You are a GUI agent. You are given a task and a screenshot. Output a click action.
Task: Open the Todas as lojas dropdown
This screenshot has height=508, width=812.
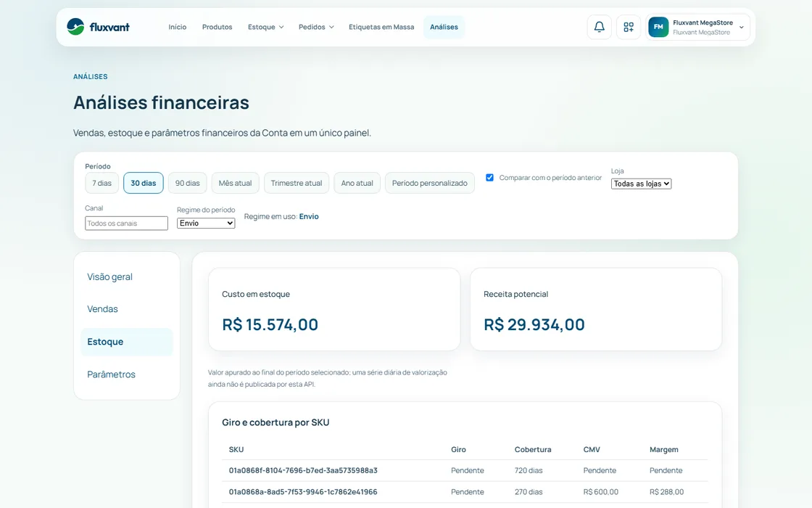coord(641,184)
